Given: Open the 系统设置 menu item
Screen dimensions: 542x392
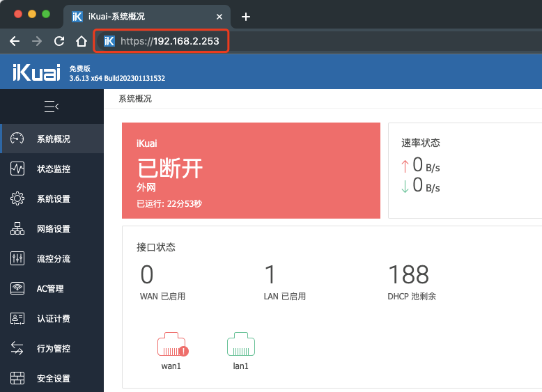Looking at the screenshot, I should point(52,198).
